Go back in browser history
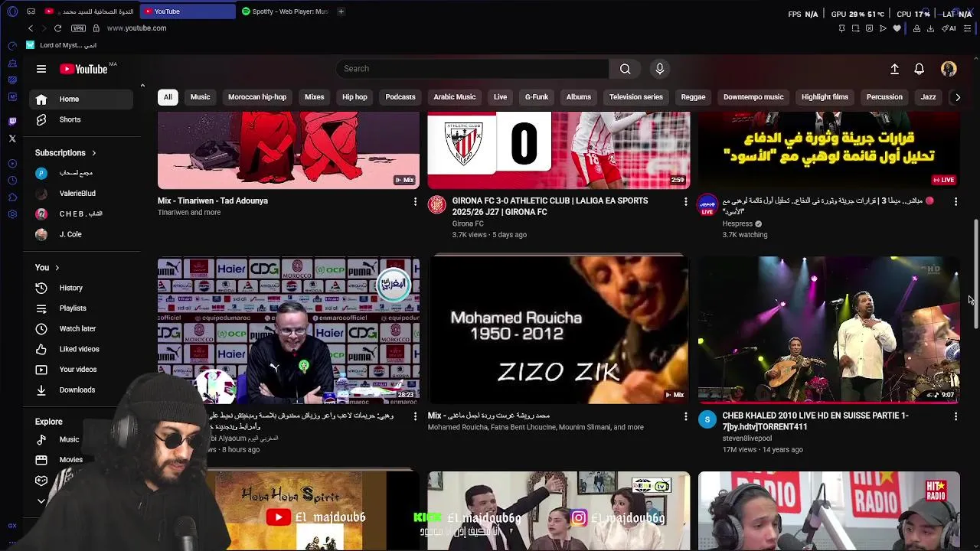Screen dimensions: 980x551 coord(31,28)
